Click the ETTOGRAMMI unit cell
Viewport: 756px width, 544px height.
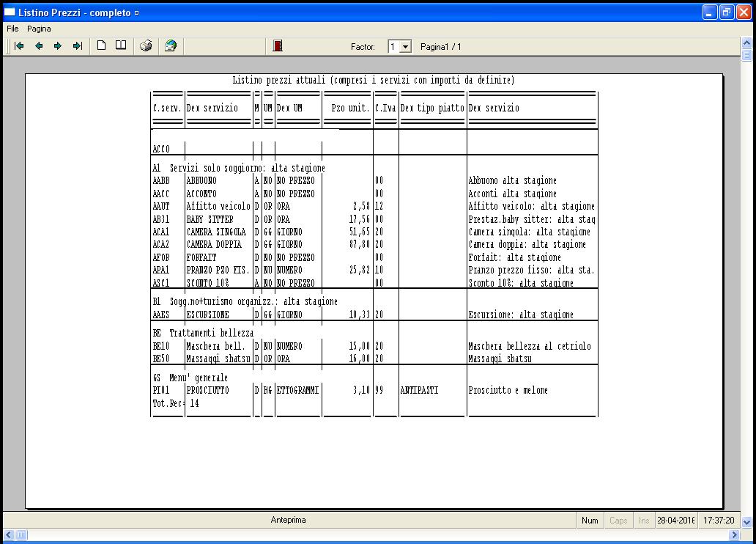pos(298,391)
